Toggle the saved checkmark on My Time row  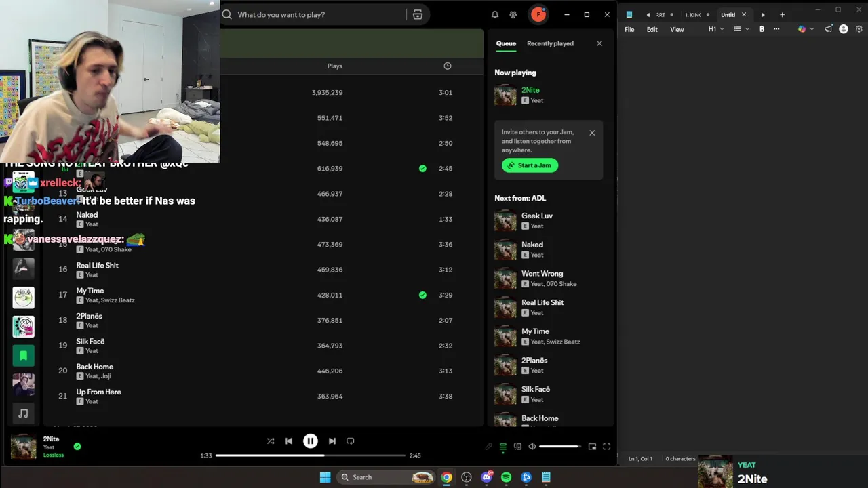click(x=422, y=295)
